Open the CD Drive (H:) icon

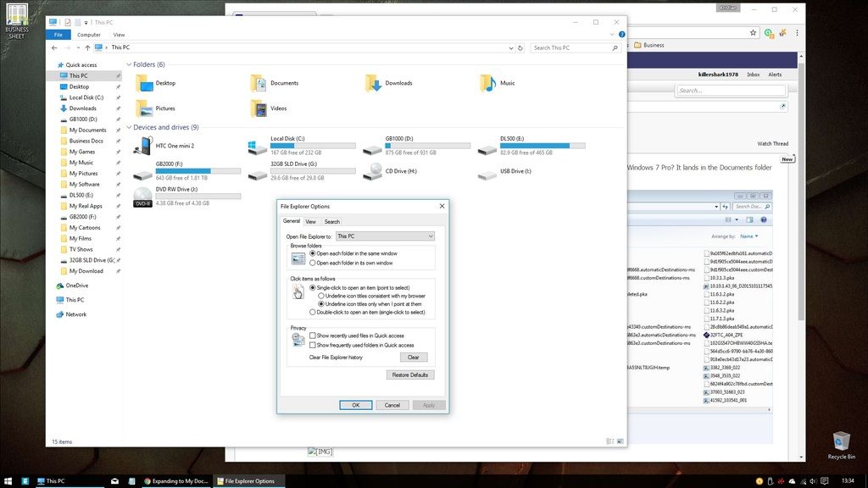coord(373,171)
